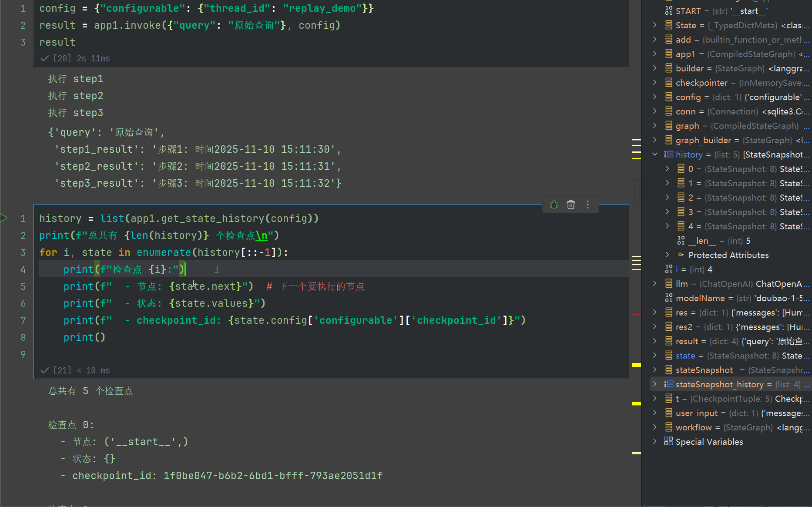Click the checkpoint_id output value
This screenshot has height=507, width=812.
click(x=273, y=476)
